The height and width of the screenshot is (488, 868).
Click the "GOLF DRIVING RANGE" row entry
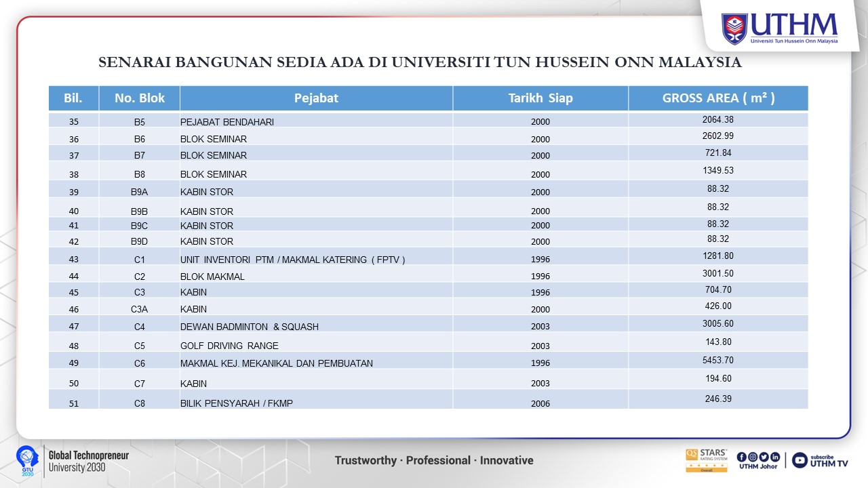click(x=229, y=346)
